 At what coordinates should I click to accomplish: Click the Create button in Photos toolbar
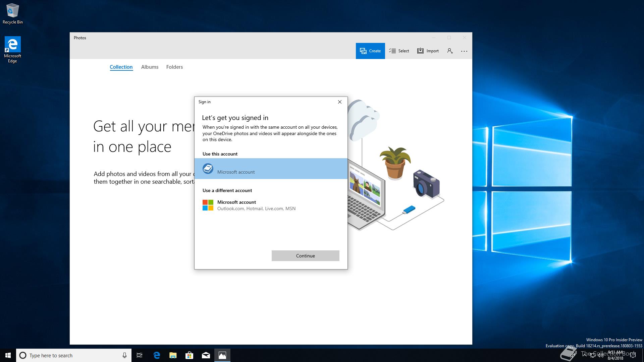pyautogui.click(x=370, y=51)
